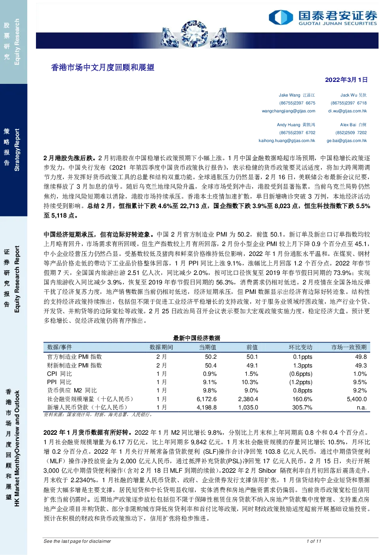
Task: Click the 6,172.6 table cell
Action: click(x=207, y=399)
